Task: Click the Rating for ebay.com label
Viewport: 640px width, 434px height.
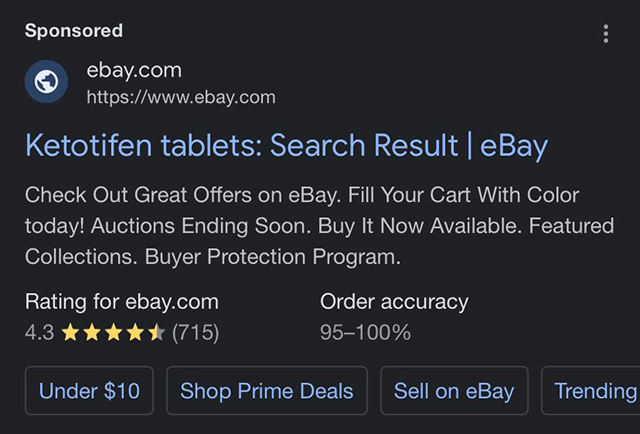Action: (x=121, y=302)
